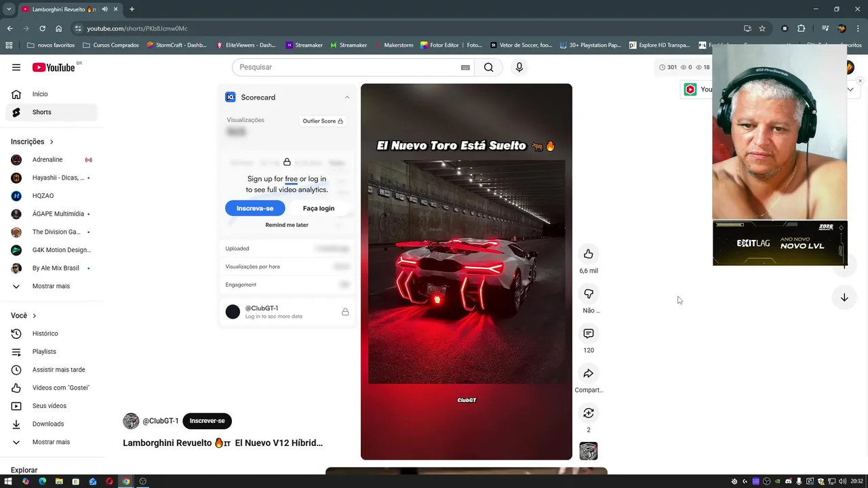Bookmark this page with the star
This screenshot has width=868, height=488.
pos(762,28)
